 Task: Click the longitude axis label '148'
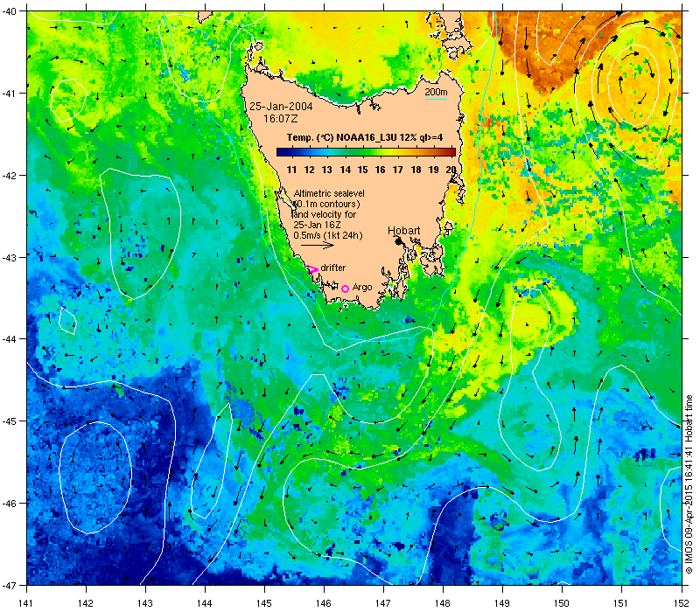[444, 603]
